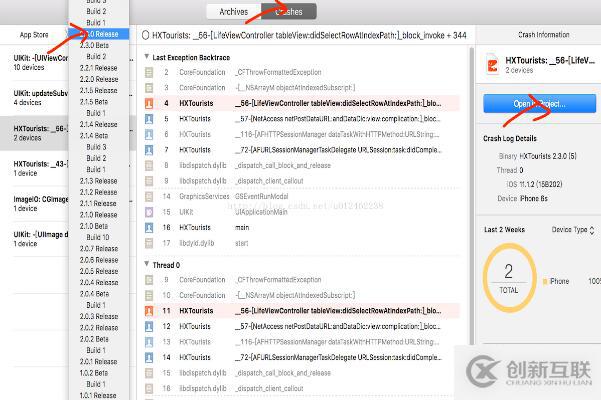The width and height of the screenshot is (601, 400).
Task: Collapse the Last Exception Backtrace section
Action: pyautogui.click(x=146, y=57)
